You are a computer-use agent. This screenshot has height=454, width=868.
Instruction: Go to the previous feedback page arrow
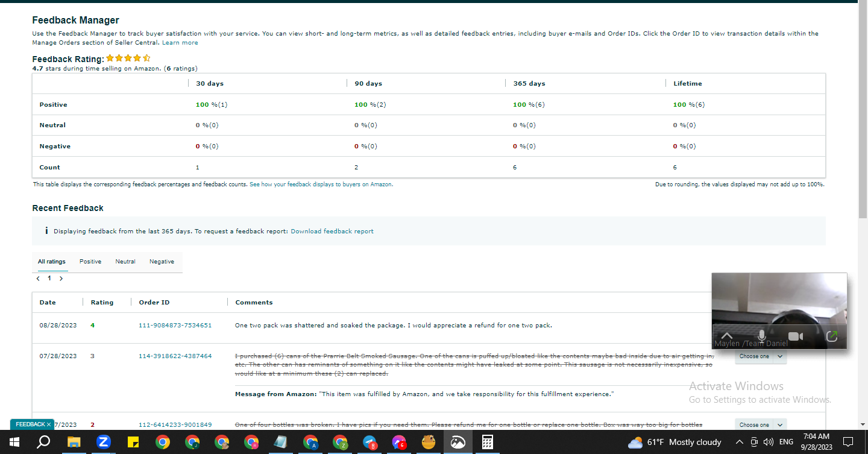click(39, 279)
